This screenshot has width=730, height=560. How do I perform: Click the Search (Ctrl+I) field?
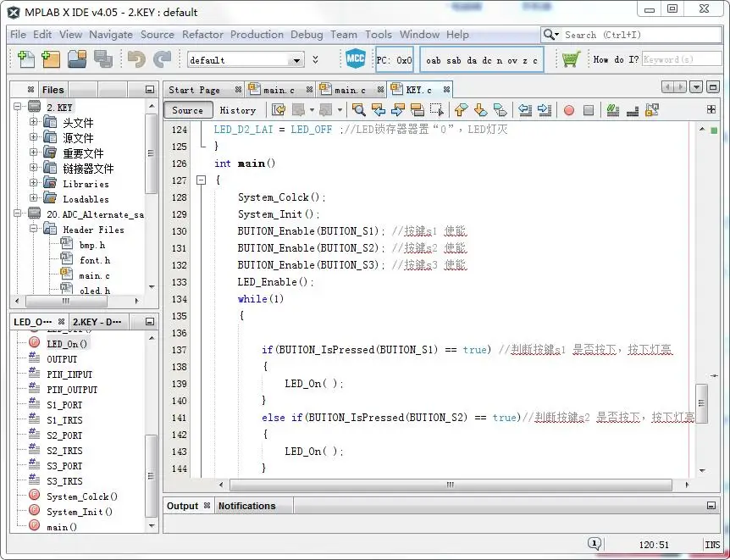click(640, 35)
